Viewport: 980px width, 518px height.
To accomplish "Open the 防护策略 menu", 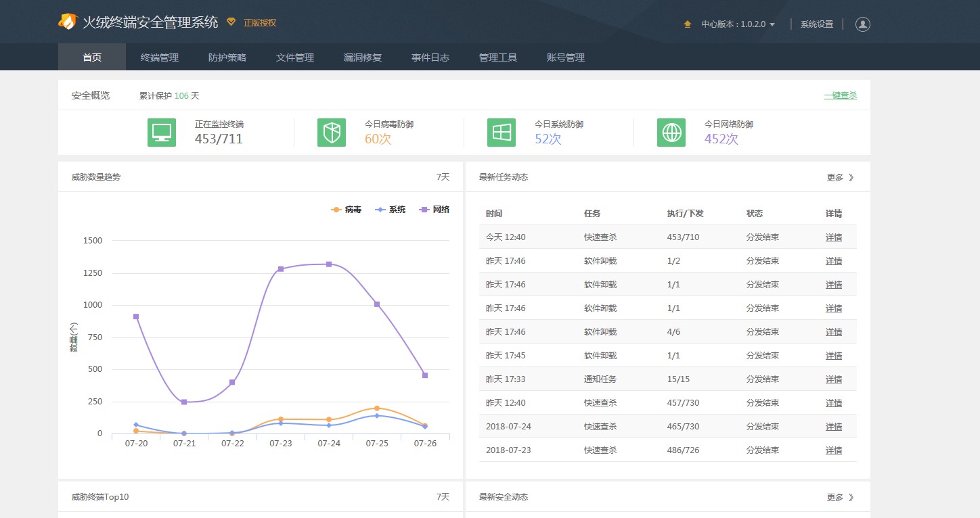I will pos(227,57).
